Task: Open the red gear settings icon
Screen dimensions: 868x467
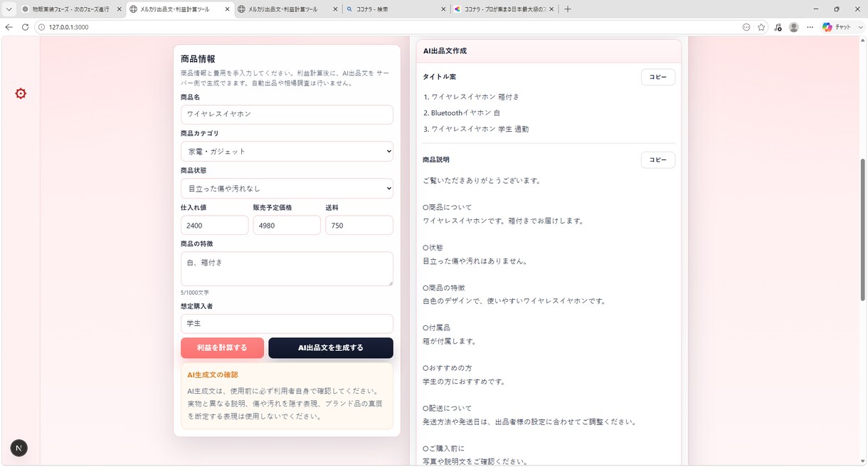Action: 21,93
